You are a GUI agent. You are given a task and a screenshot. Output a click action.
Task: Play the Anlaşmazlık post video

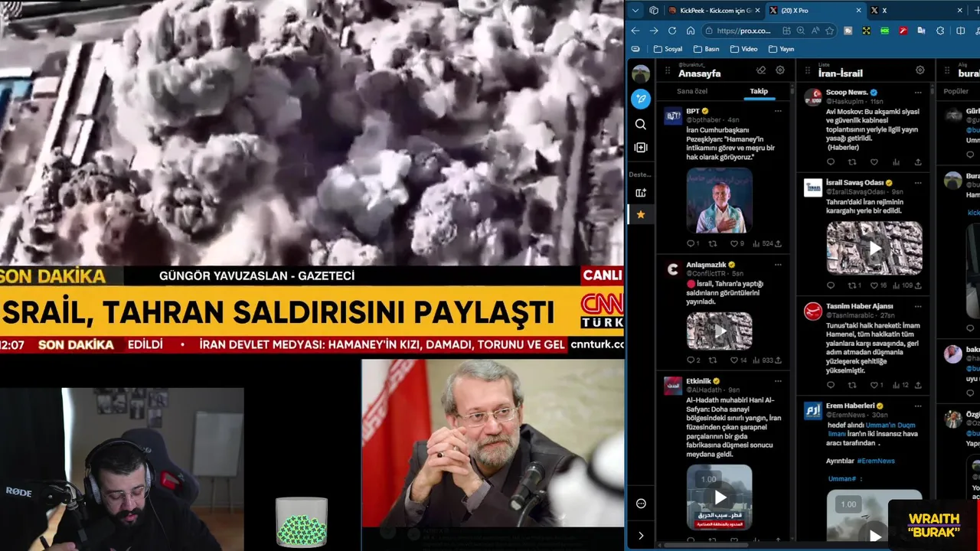click(x=720, y=331)
